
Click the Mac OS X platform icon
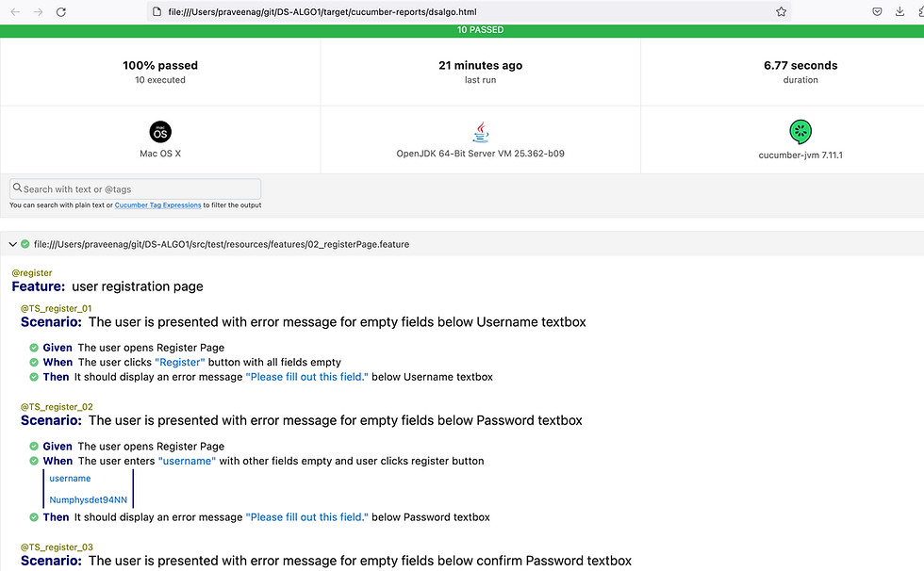pos(160,132)
